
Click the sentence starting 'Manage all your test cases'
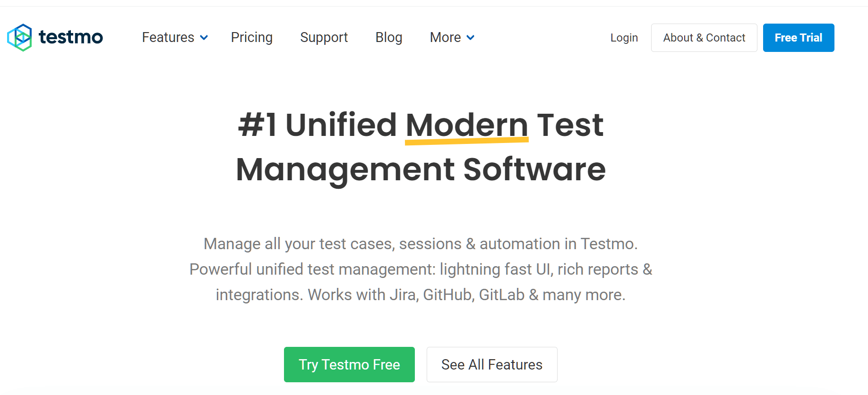tap(421, 244)
